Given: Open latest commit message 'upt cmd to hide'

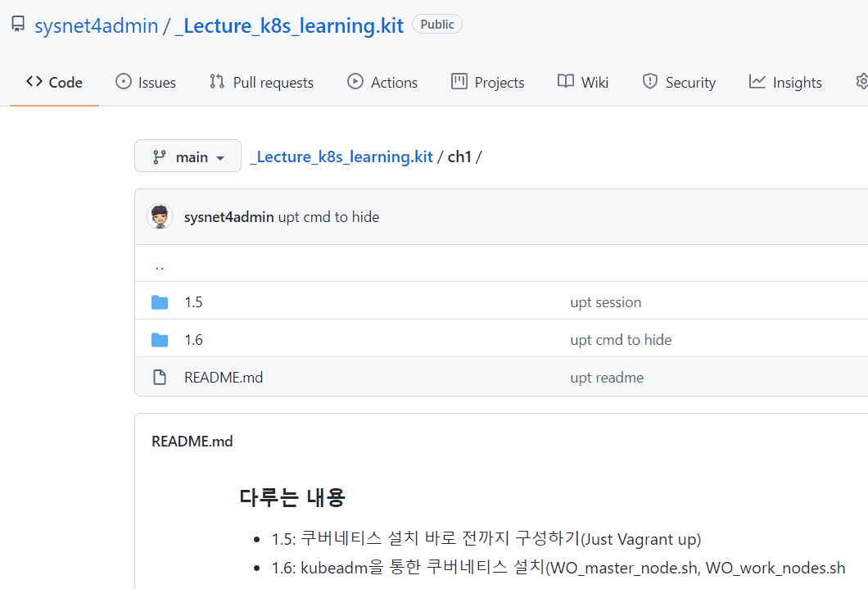Looking at the screenshot, I should tap(329, 217).
